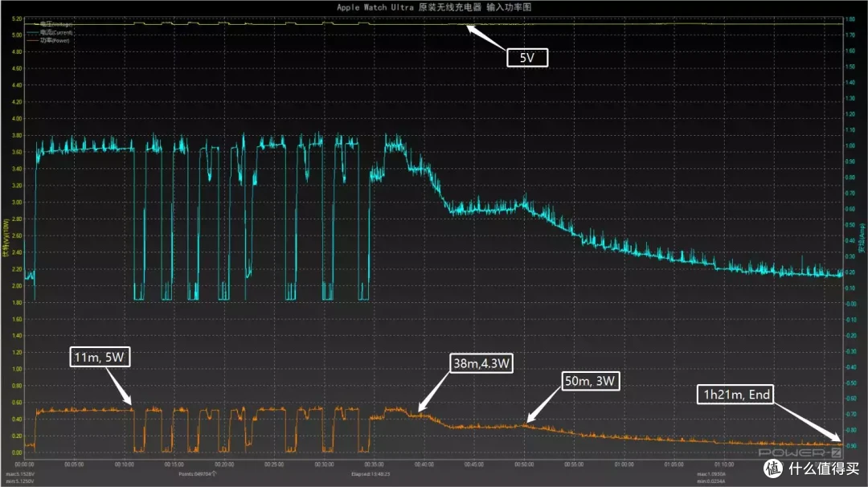Click the 0.00 value on the left axis

click(x=17, y=452)
